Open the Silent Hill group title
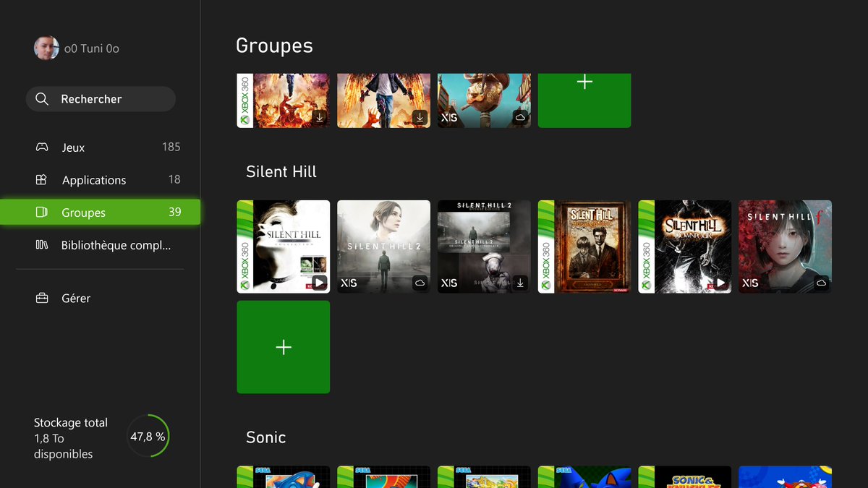This screenshot has width=868, height=488. pyautogui.click(x=281, y=172)
